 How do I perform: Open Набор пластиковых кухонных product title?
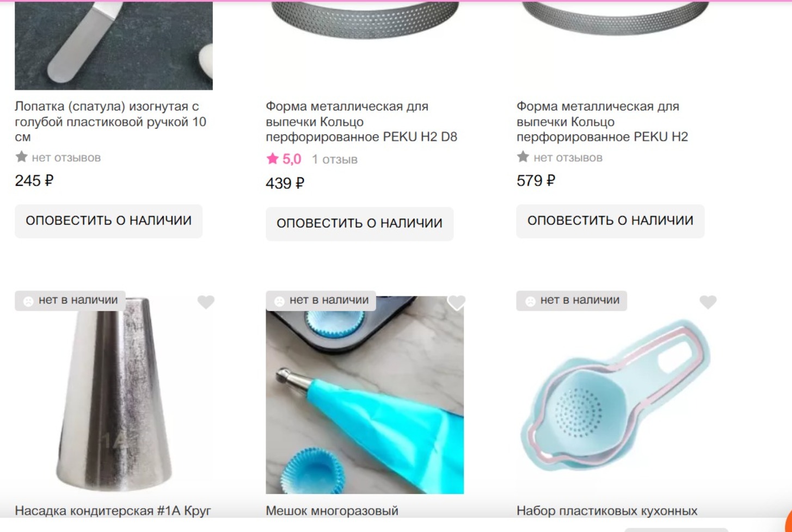[x=607, y=511]
